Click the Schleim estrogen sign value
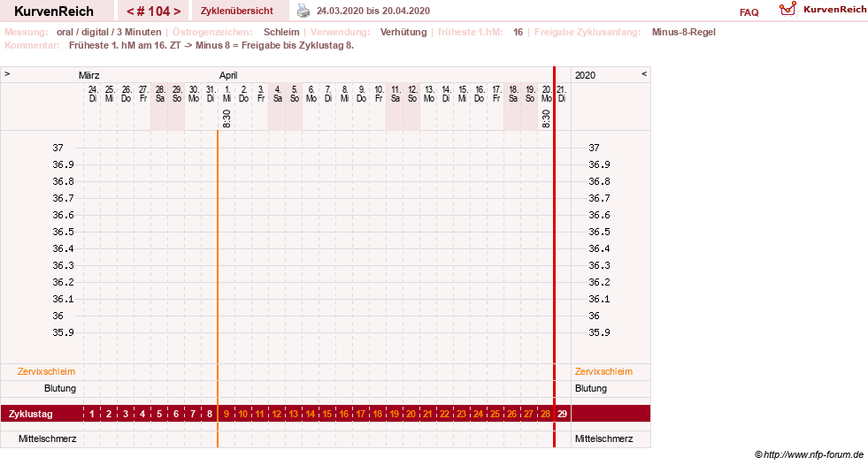This screenshot has width=868, height=465. point(281,32)
